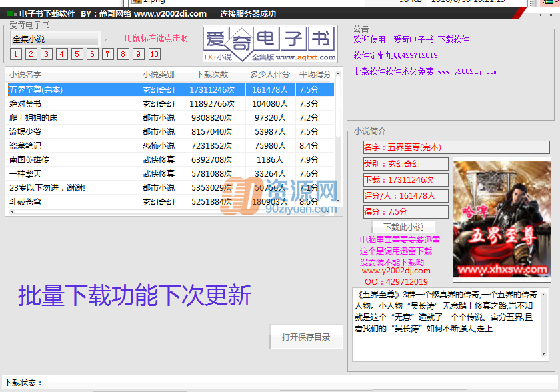The image size is (560, 392).
Task: Click the 名字：五界至尊(完本) field
Action: (457, 147)
